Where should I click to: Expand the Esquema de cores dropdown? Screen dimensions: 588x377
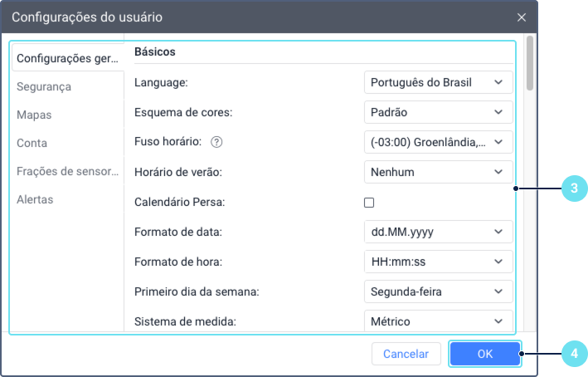[x=438, y=112]
